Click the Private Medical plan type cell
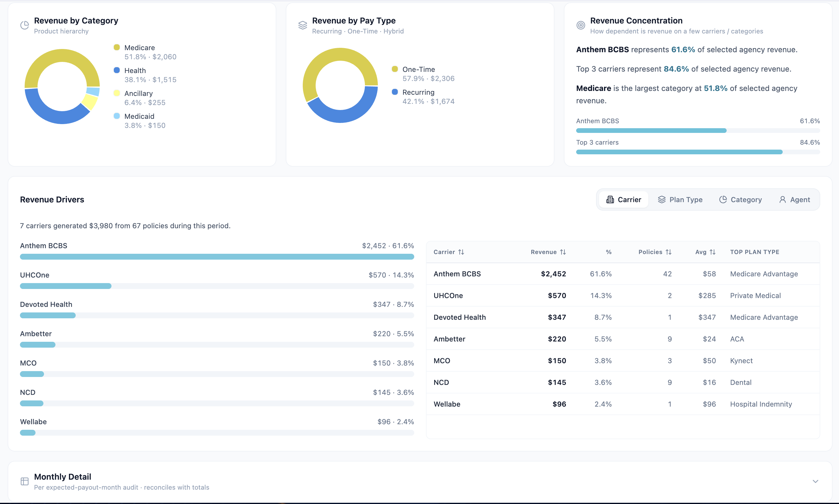Viewport: 839px width, 504px height. pyautogui.click(x=755, y=295)
